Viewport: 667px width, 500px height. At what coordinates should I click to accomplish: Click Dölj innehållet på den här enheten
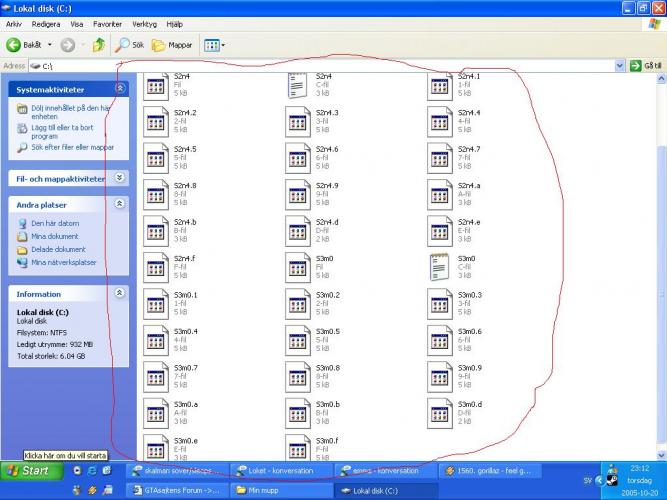coord(71,112)
